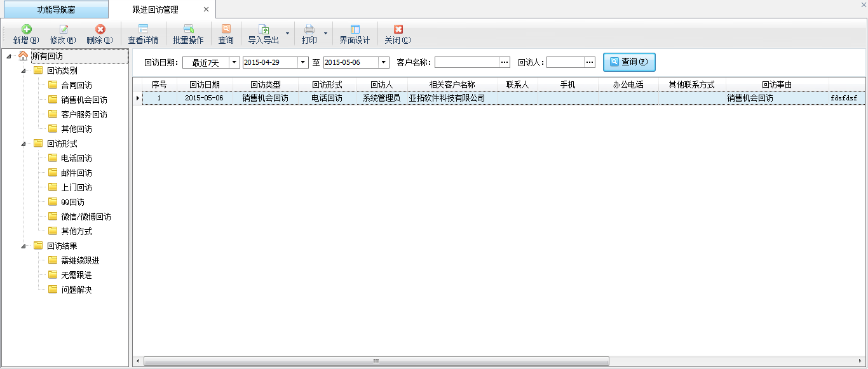Open the 导入导出 dropdown arrow
The image size is (868, 369).
pos(287,34)
